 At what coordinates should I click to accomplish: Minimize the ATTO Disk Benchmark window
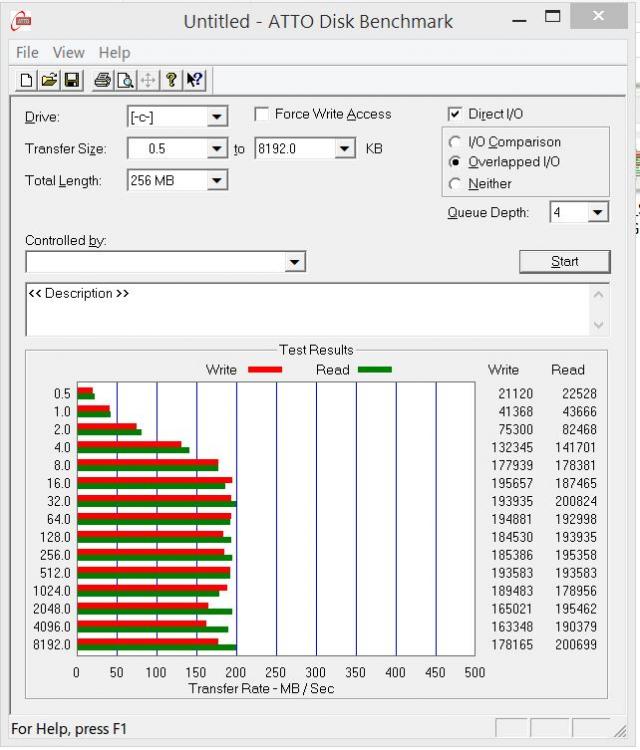(519, 21)
